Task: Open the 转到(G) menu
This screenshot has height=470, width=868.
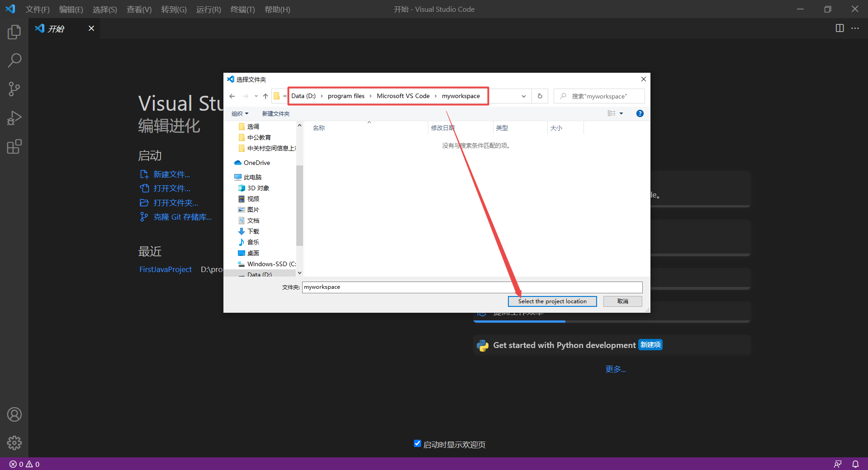Action: [174, 9]
